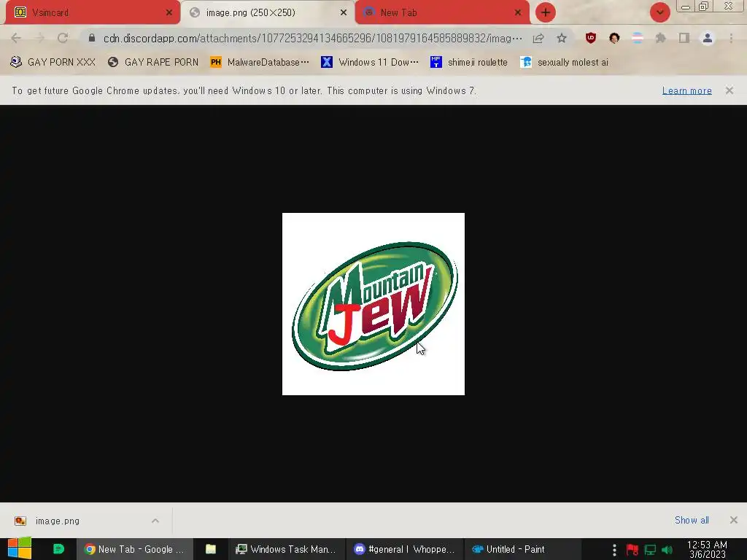Switch to New Tab - Google Chrome taskbar item
The image size is (747, 560).
click(x=135, y=549)
